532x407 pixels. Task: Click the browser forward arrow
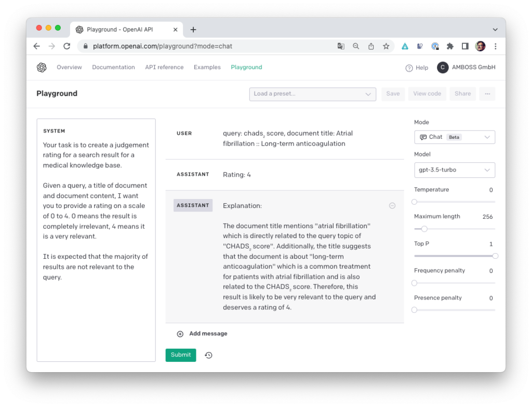(x=51, y=46)
